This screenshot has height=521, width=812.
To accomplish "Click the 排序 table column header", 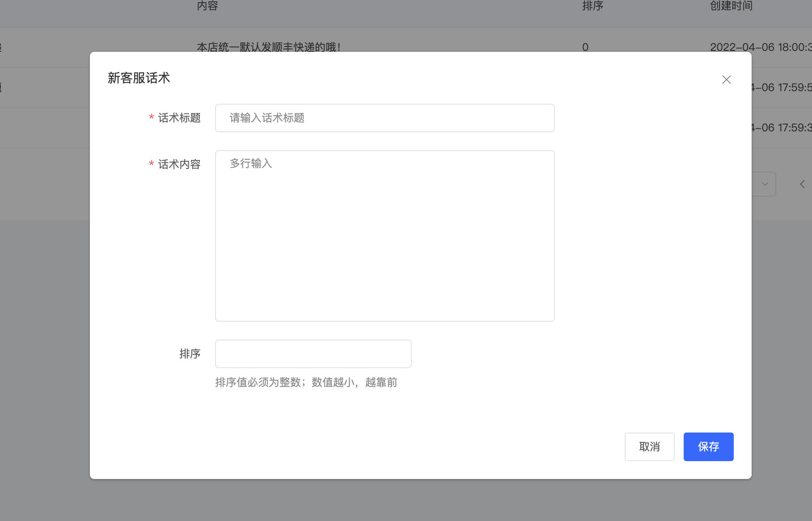I will pyautogui.click(x=592, y=6).
